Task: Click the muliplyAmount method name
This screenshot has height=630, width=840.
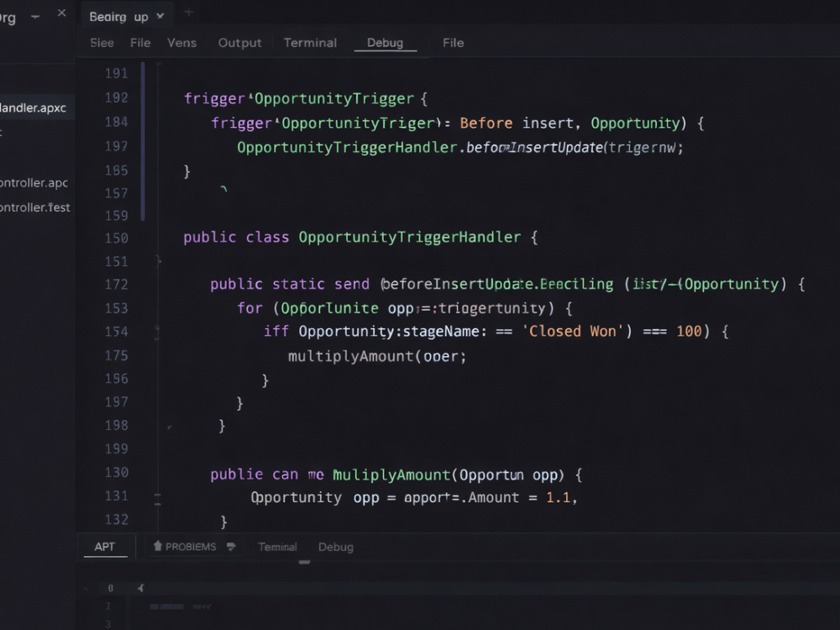Action: (391, 475)
